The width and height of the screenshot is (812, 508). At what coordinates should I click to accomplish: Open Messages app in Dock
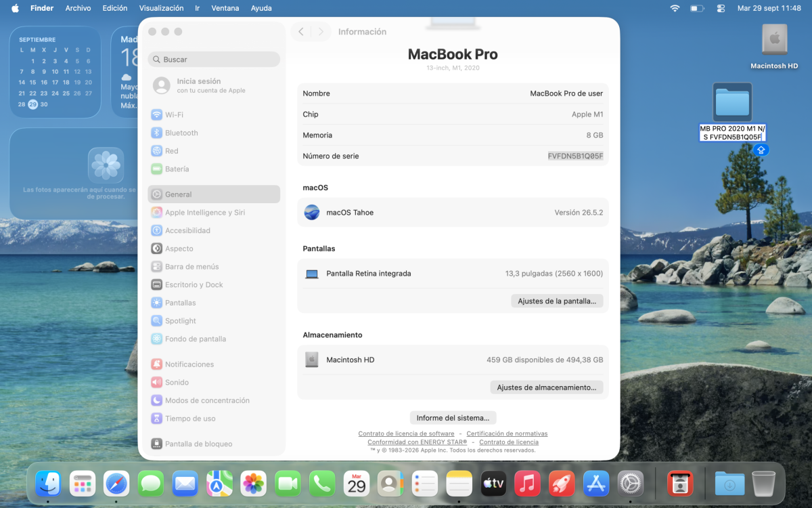pos(151,484)
